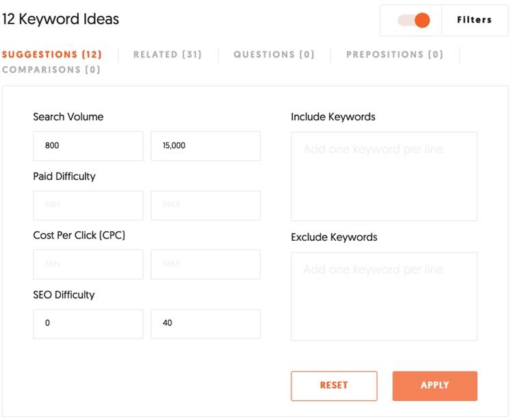Switch to the Suggestions (12) tab
The width and height of the screenshot is (513, 420).
pyautogui.click(x=52, y=55)
